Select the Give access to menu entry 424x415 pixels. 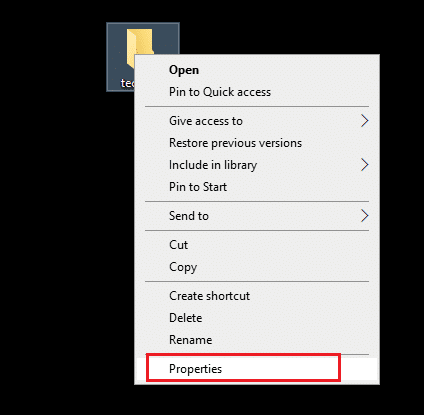coord(257,121)
